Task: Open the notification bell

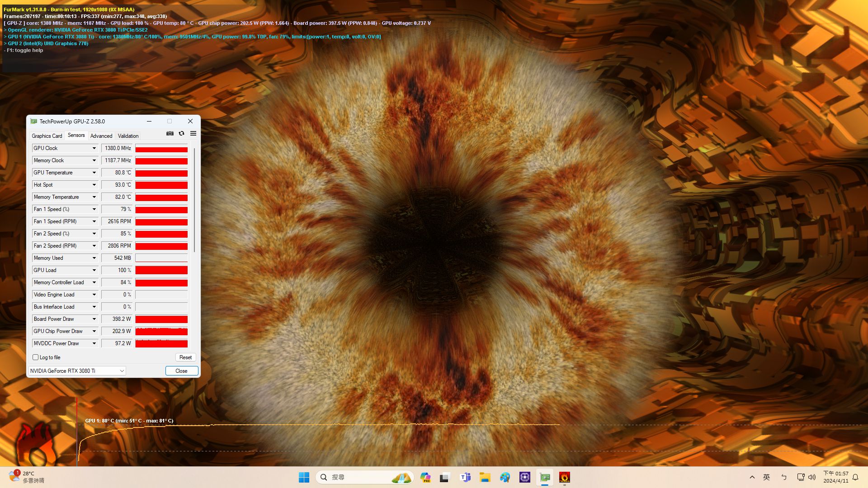Action: 855,477
